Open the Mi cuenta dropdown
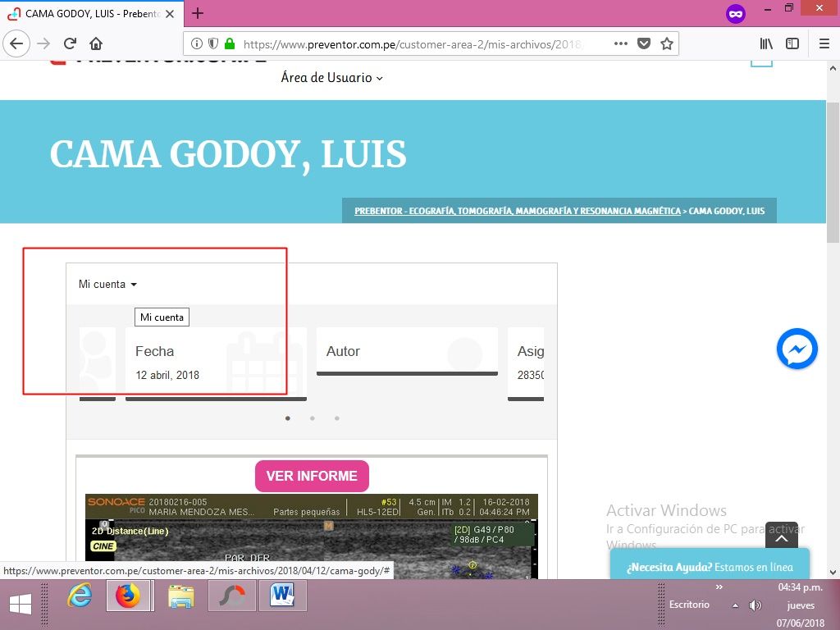This screenshot has height=630, width=840. 107,284
